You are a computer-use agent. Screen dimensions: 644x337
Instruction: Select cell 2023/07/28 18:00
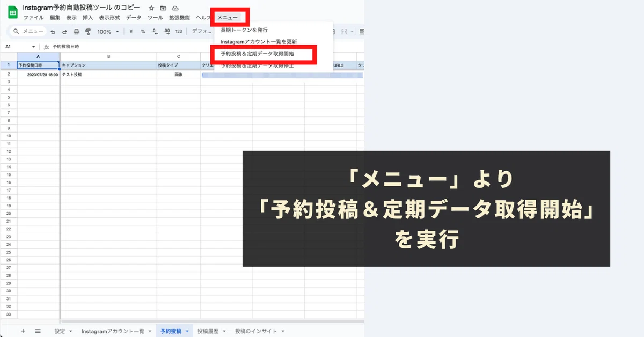click(x=38, y=75)
